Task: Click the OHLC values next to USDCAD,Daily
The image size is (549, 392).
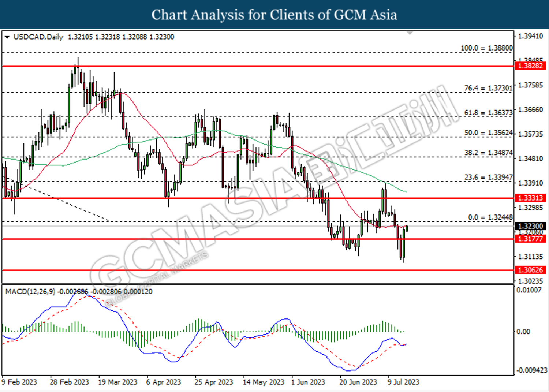Action: (x=121, y=37)
